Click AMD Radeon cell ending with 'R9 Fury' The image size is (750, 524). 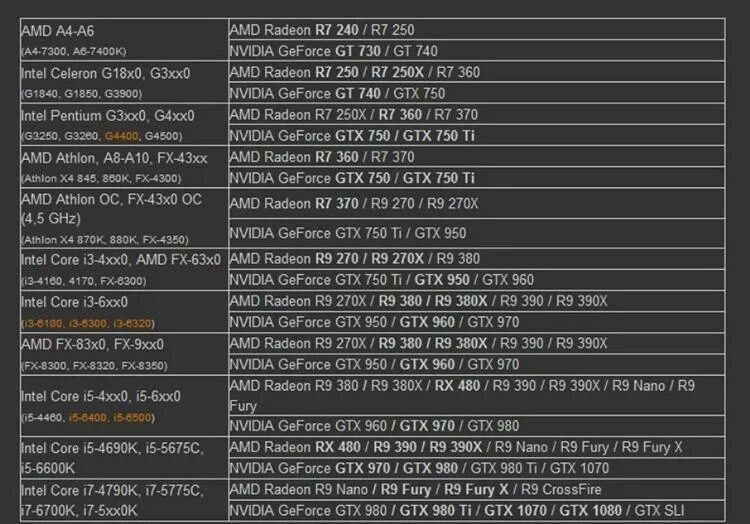477,395
